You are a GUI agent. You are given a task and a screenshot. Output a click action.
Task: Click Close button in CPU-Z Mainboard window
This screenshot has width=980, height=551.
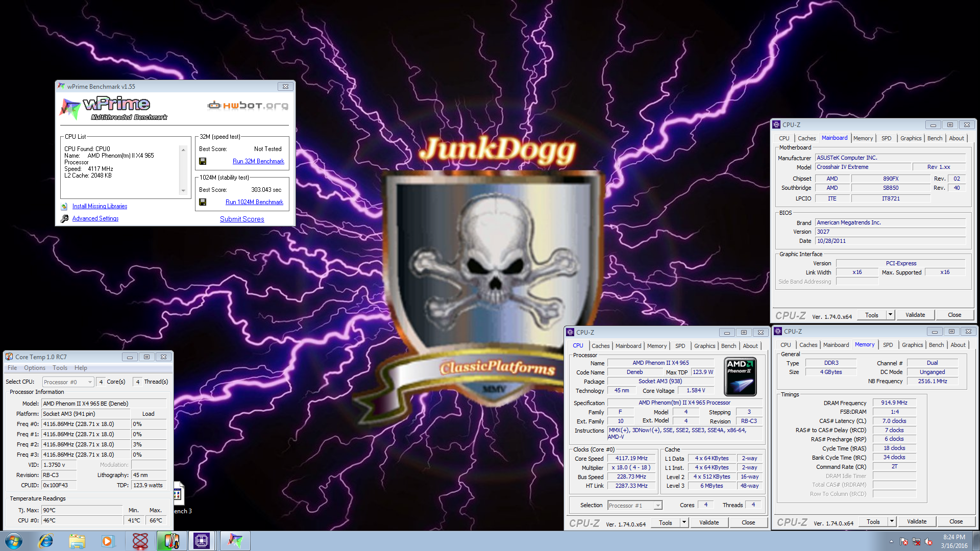tap(954, 315)
